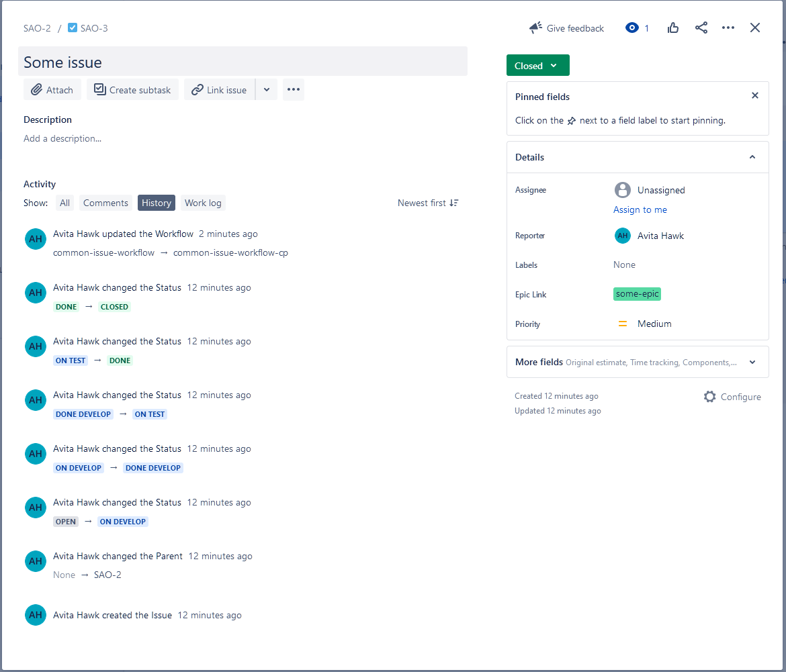Click the Assign to me link

(640, 209)
